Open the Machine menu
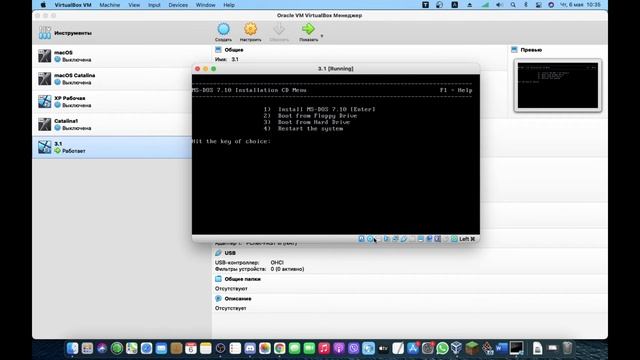The height and width of the screenshot is (360, 640). (109, 5)
